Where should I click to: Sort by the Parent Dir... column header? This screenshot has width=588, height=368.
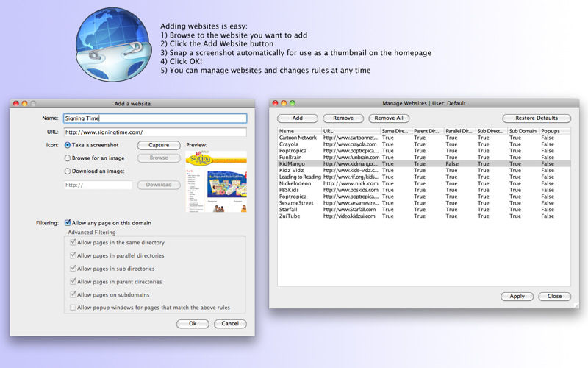[429, 131]
